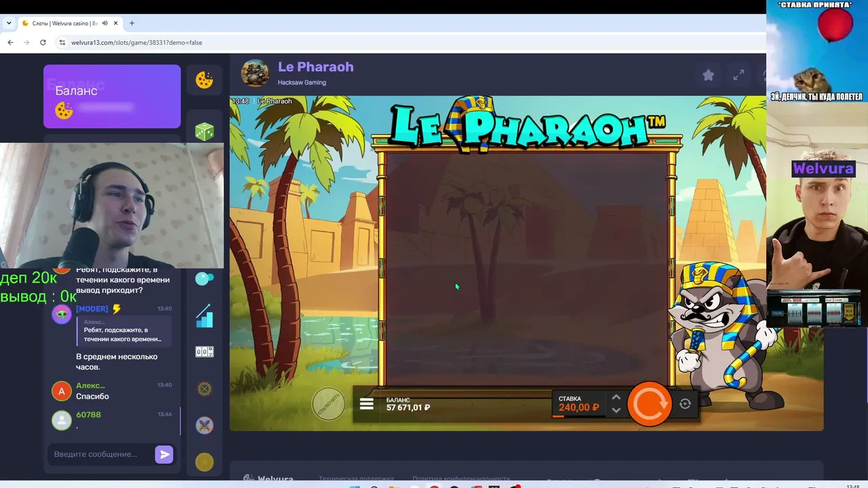Screen dimensions: 868x488
Task: Toggle the ОТКЛЮЧИТЬ round button
Action: click(x=328, y=404)
